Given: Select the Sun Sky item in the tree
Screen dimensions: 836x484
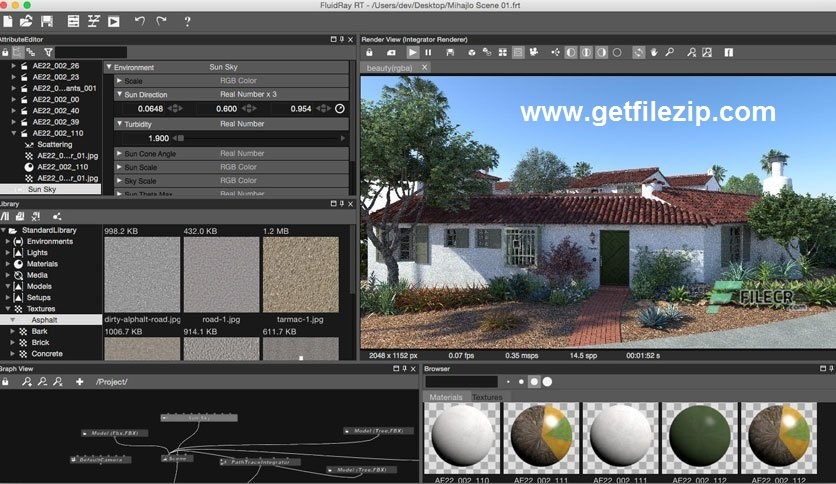Looking at the screenshot, I should click(42, 188).
